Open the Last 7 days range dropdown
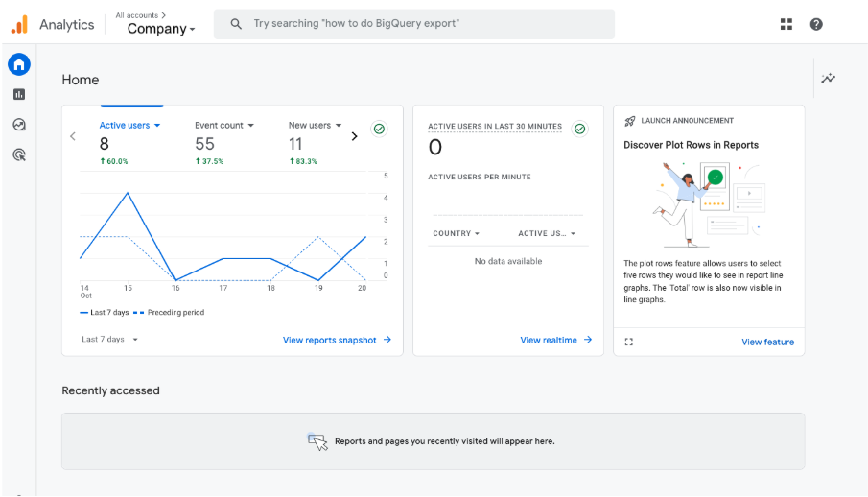Image resolution: width=868 pixels, height=497 pixels. (109, 339)
